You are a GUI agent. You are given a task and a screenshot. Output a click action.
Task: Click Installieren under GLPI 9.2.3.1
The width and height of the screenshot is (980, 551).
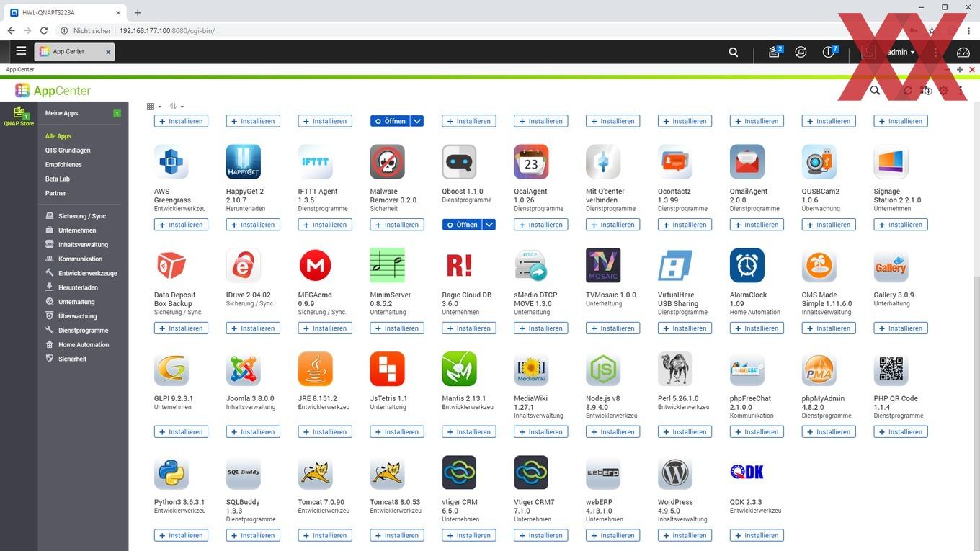click(x=181, y=432)
